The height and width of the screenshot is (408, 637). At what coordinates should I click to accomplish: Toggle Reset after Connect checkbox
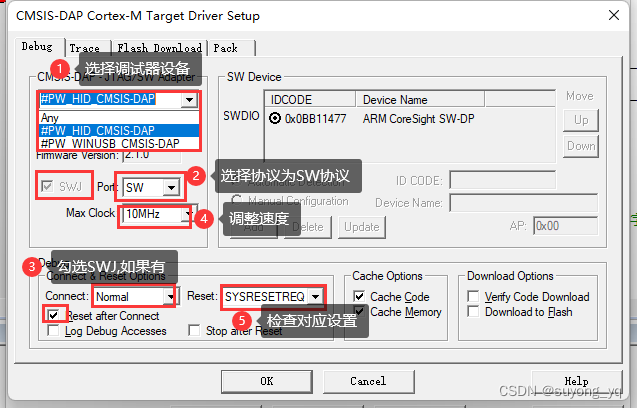click(x=53, y=315)
